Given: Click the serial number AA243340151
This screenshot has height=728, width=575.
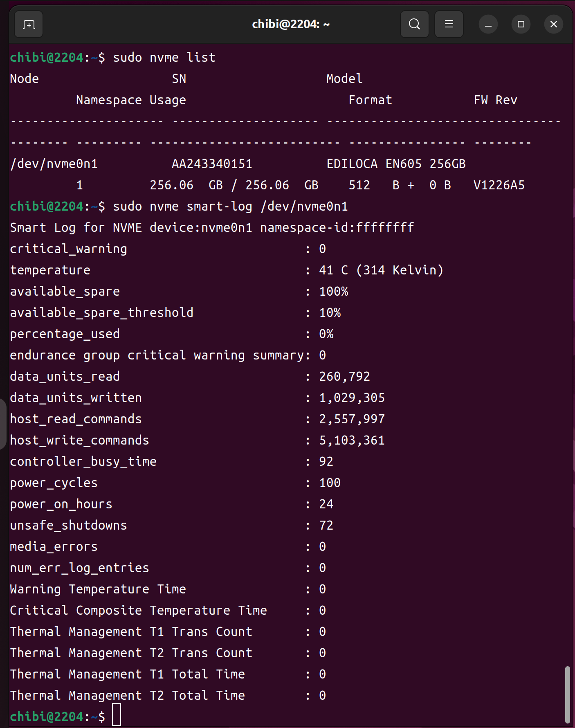Looking at the screenshot, I should tap(212, 164).
